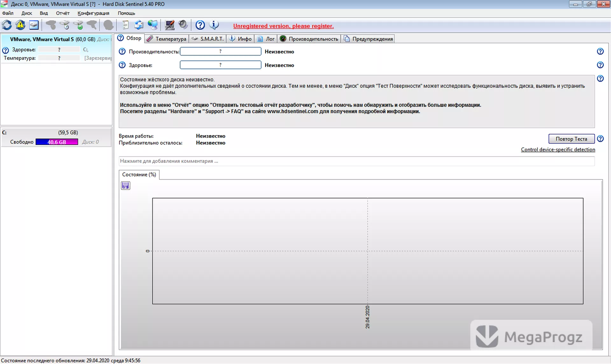
Task: Click the Температура label in left panel
Action: [x=20, y=58]
